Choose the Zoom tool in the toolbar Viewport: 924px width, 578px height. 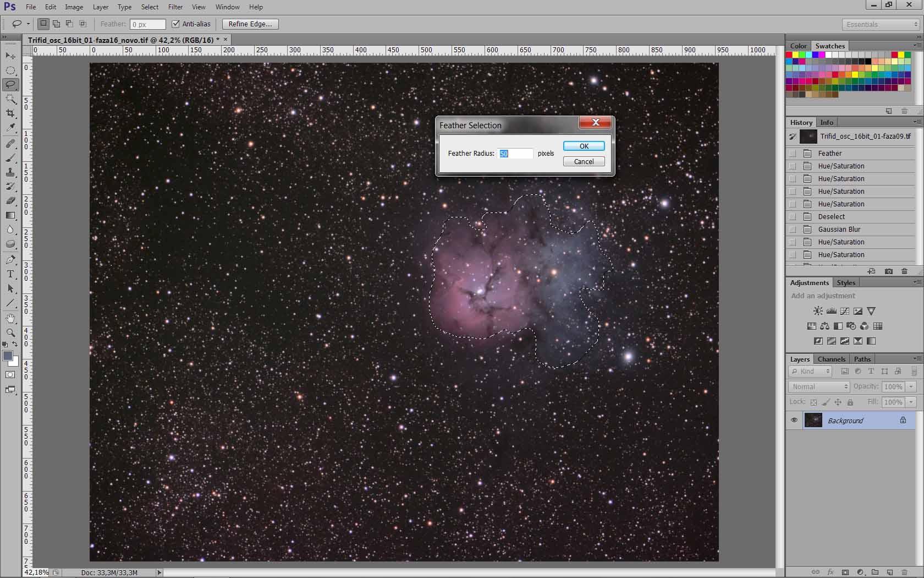(x=10, y=332)
